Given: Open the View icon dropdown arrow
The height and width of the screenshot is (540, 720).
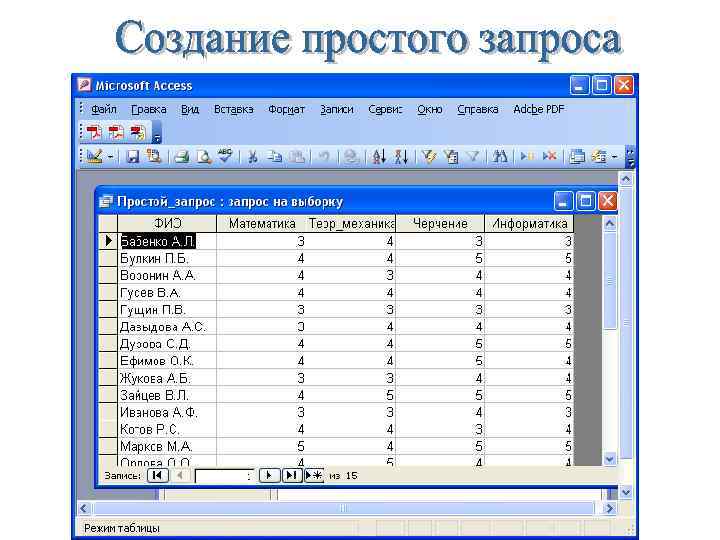Looking at the screenshot, I should 110,157.
